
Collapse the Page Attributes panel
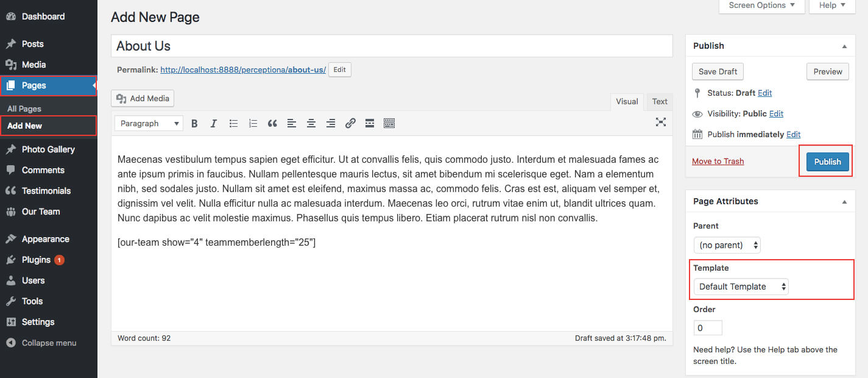[x=844, y=202]
